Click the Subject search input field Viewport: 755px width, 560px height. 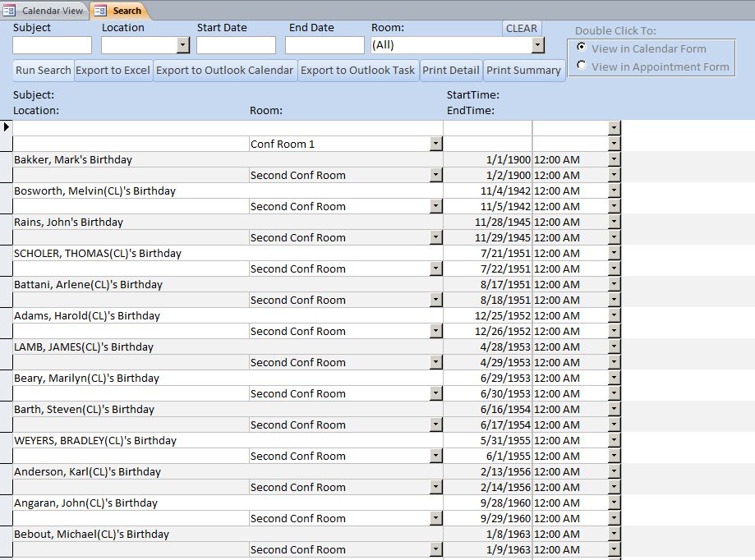pyautogui.click(x=52, y=45)
